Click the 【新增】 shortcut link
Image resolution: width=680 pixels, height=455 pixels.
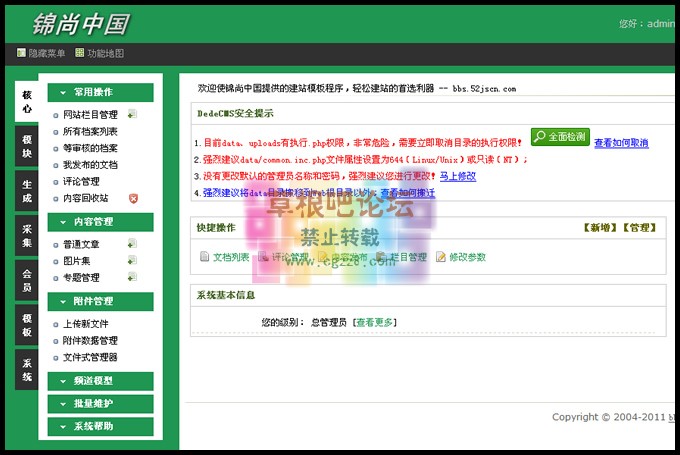click(599, 228)
